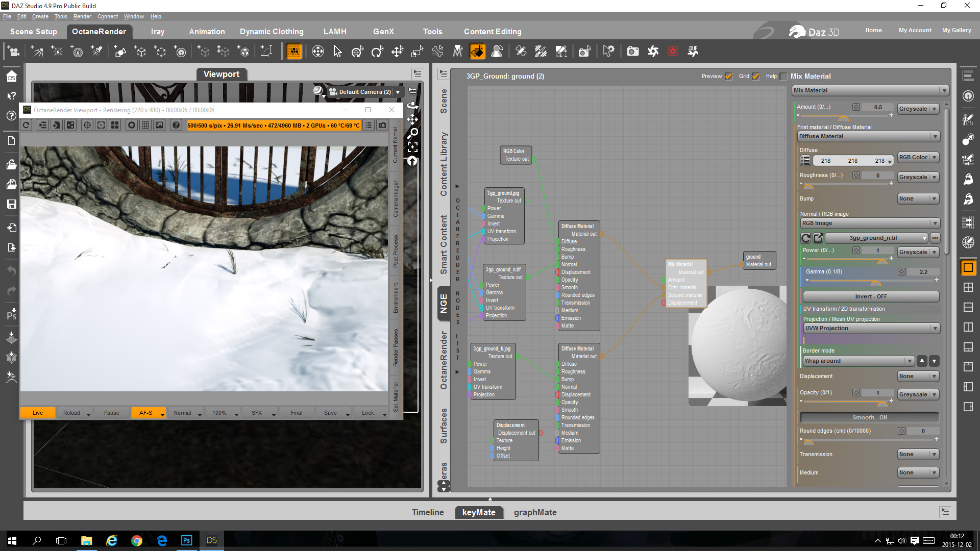The image size is (980, 551).
Task: Click the render camera icon in toolbar
Action: click(x=632, y=52)
